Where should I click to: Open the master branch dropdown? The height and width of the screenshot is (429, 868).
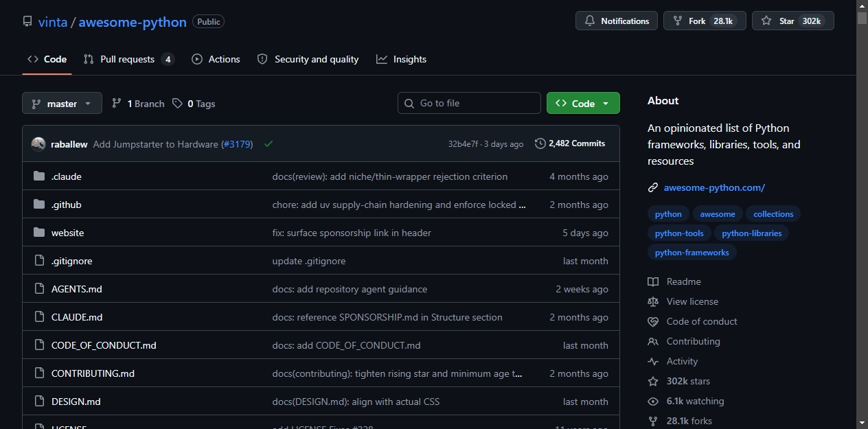[x=62, y=104]
